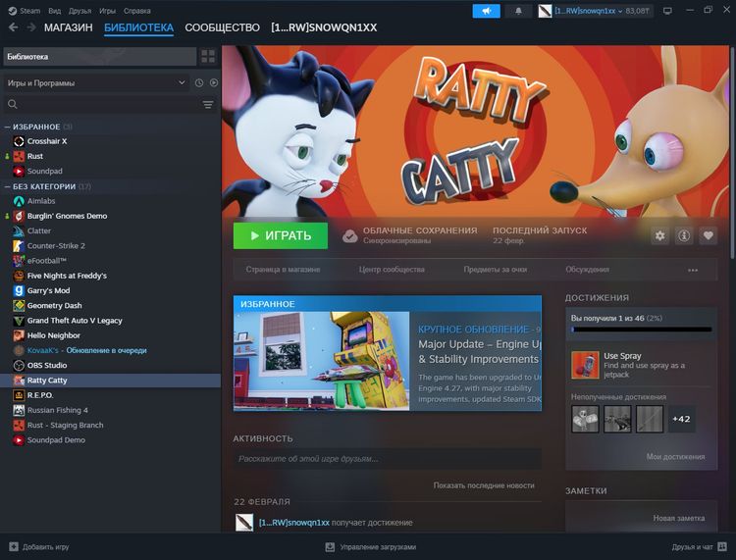Open game settings gear icon
This screenshot has width=736, height=560.
click(x=659, y=235)
